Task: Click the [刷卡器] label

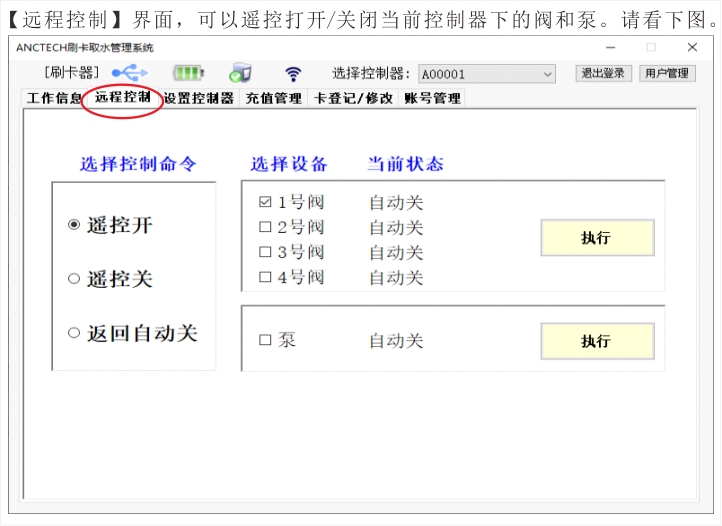Action: click(x=71, y=72)
